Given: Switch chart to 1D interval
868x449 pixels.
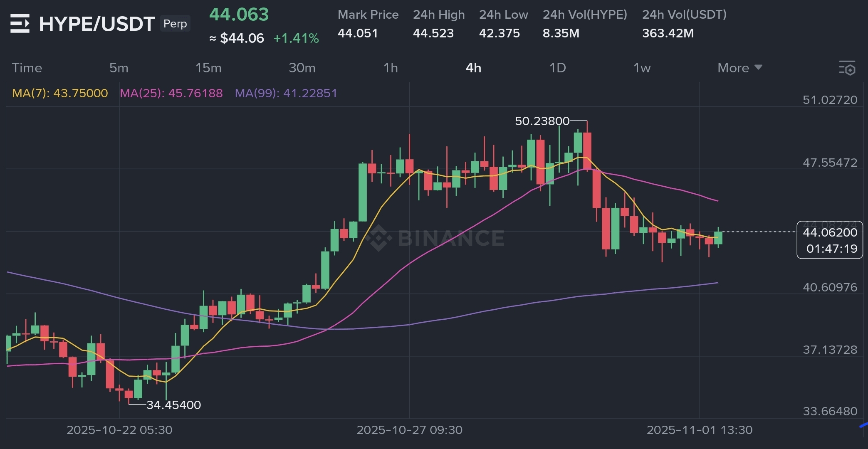Looking at the screenshot, I should click(x=557, y=68).
